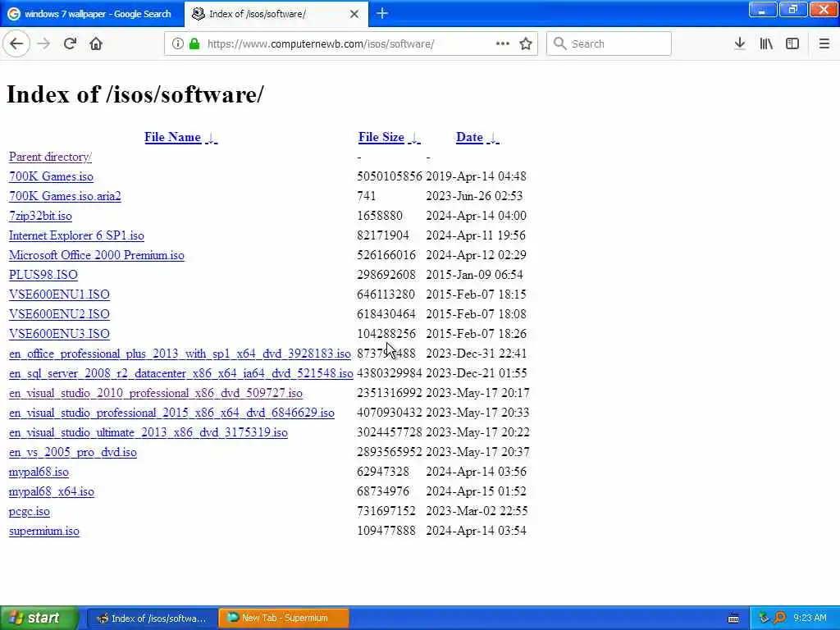
Task: Click the arrow next to File Name
Action: coord(212,138)
